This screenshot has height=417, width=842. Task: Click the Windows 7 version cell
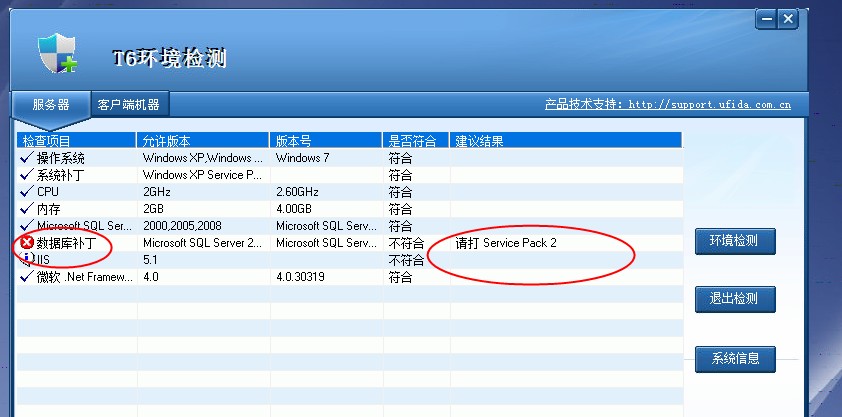[x=302, y=158]
